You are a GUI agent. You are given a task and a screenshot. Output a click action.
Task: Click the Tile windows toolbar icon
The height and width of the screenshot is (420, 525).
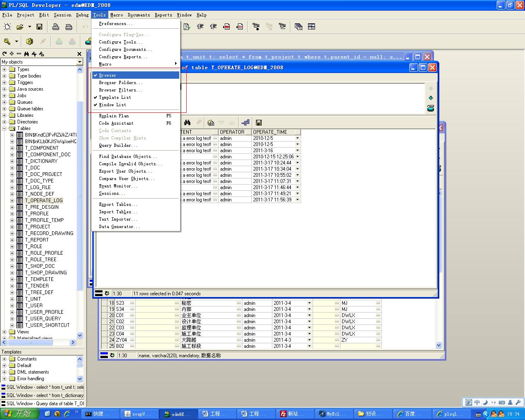coord(312,27)
